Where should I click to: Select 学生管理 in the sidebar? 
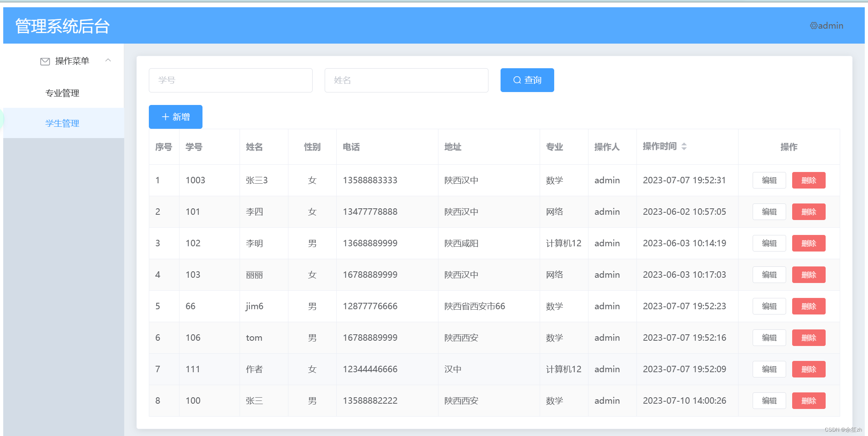point(62,123)
